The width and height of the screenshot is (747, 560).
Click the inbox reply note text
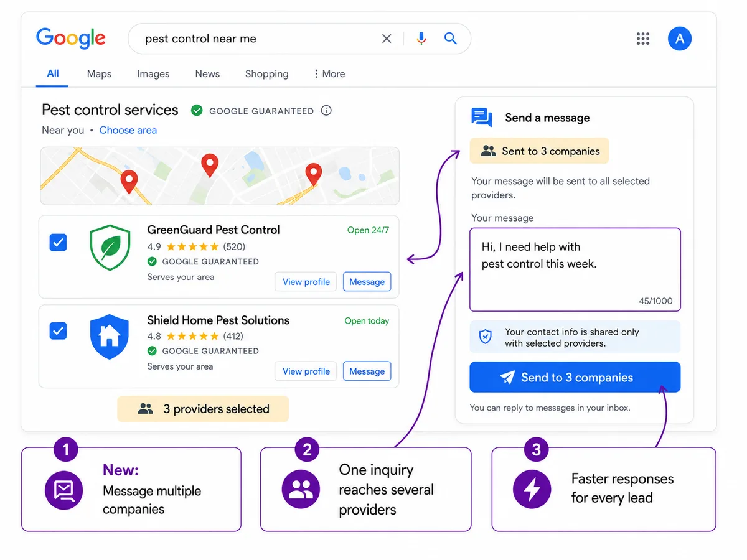[550, 408]
